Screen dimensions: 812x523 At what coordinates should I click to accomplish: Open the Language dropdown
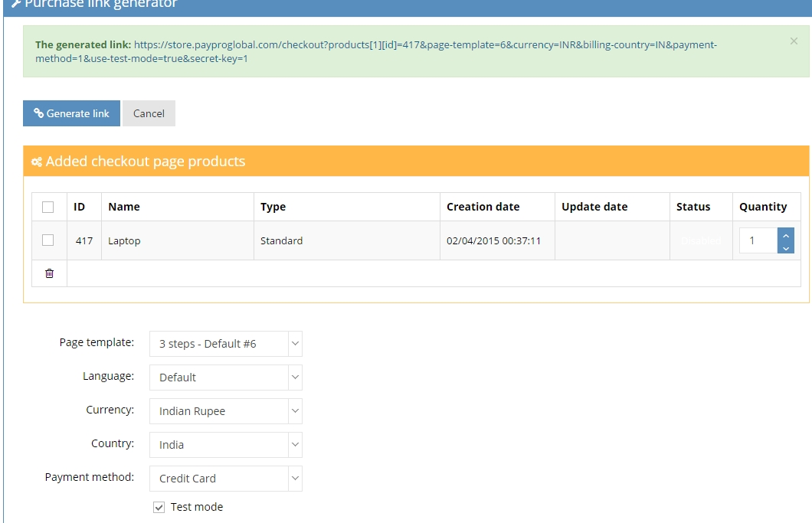click(226, 378)
